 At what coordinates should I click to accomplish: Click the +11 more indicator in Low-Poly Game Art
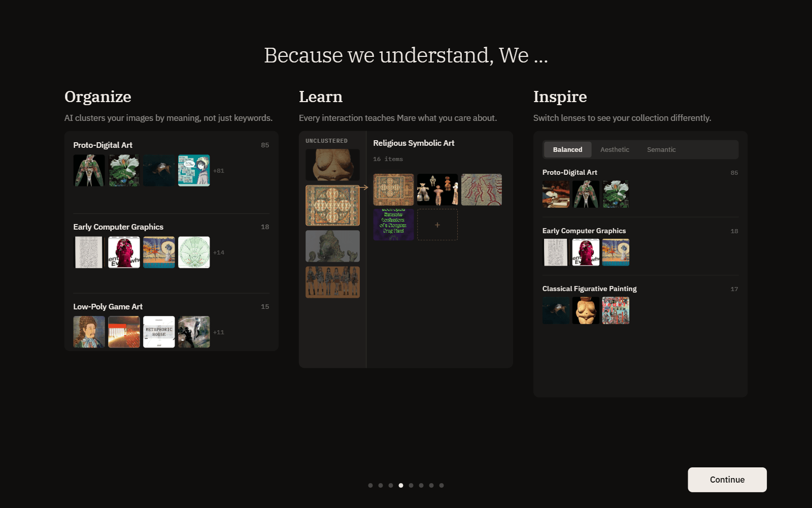click(x=219, y=332)
